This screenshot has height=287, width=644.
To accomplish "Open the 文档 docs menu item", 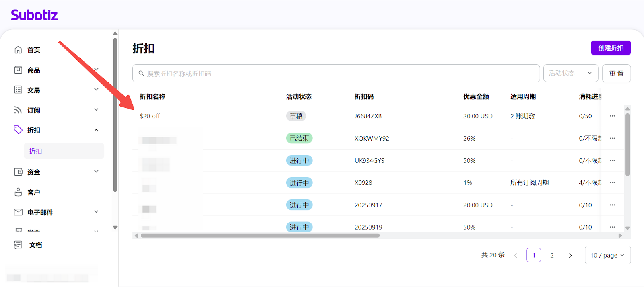I will point(35,245).
